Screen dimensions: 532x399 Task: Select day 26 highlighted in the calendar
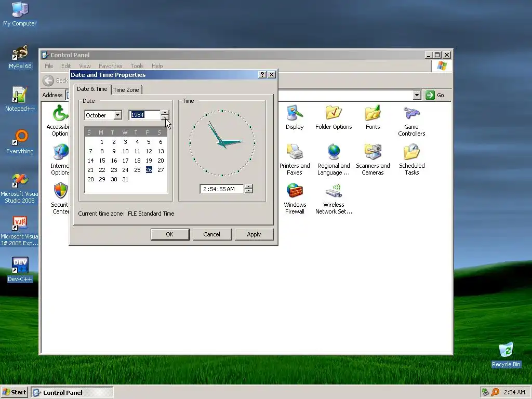[x=149, y=170]
